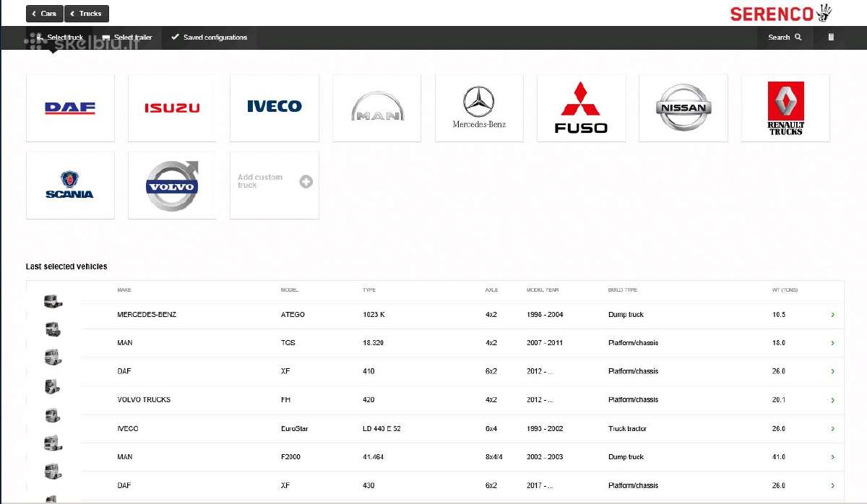Choose the Mercedes-Benz brand card
The width and height of the screenshot is (867, 504).
click(479, 108)
